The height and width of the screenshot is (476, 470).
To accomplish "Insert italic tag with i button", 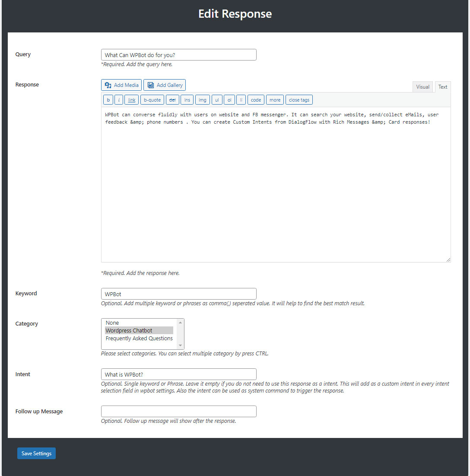I will (119, 100).
